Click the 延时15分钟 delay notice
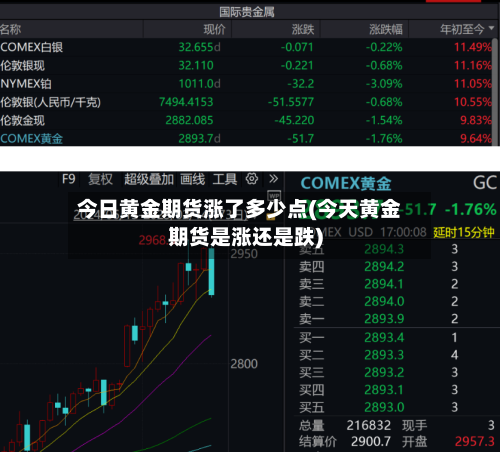Screen dimensions: 500x452 (x=464, y=232)
